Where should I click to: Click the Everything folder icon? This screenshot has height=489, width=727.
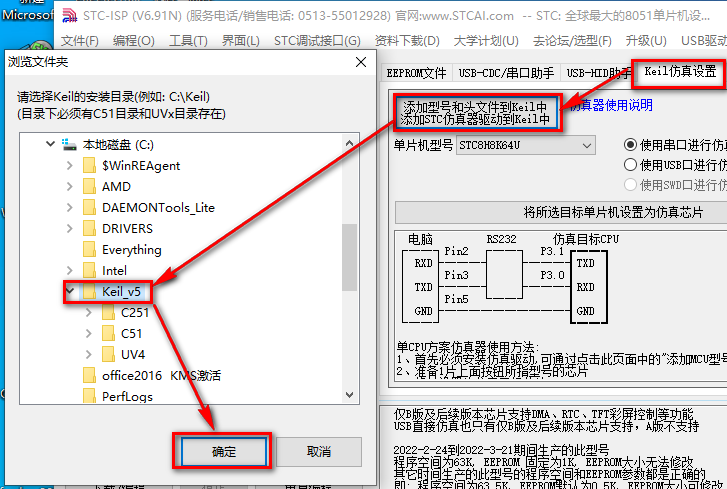(x=89, y=249)
